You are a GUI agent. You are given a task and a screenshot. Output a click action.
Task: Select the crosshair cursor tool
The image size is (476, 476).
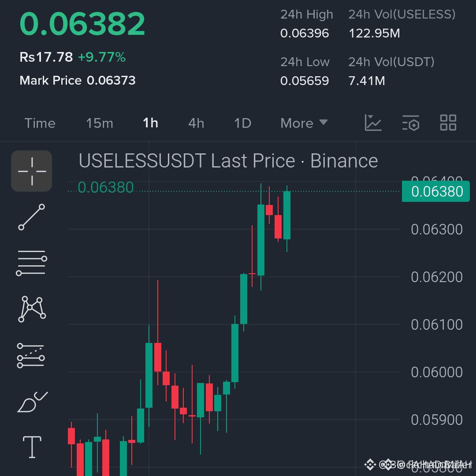pos(32,171)
